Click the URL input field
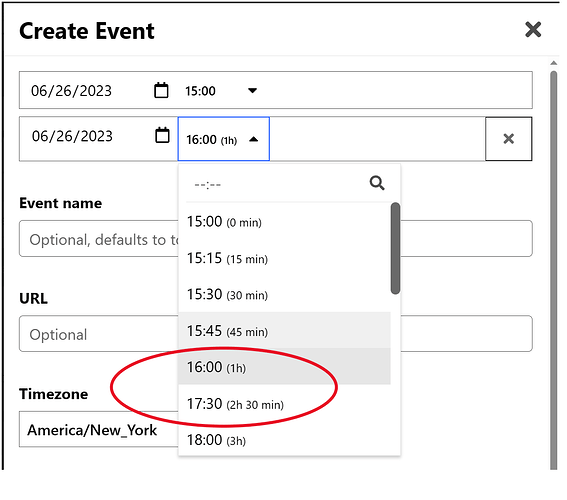 click(x=276, y=334)
